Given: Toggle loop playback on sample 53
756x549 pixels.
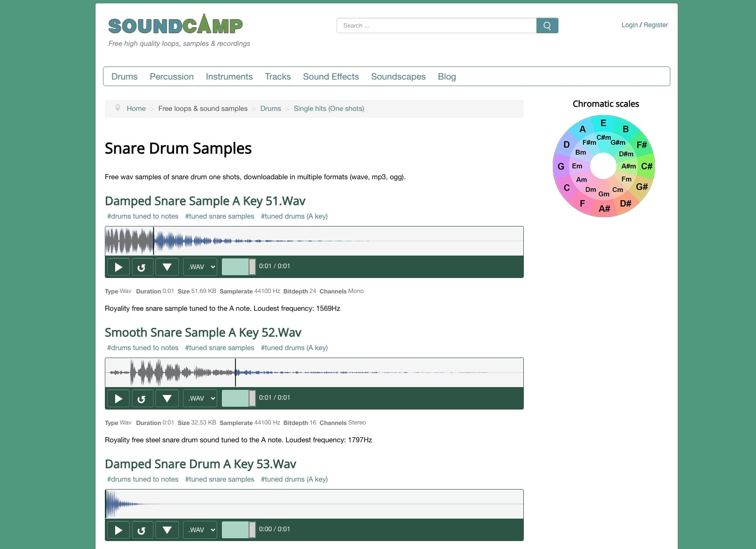Looking at the screenshot, I should (142, 530).
